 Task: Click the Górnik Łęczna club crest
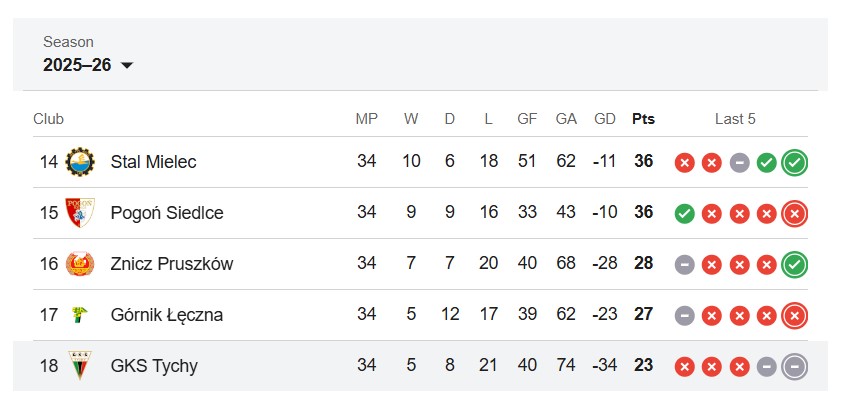tap(80, 315)
